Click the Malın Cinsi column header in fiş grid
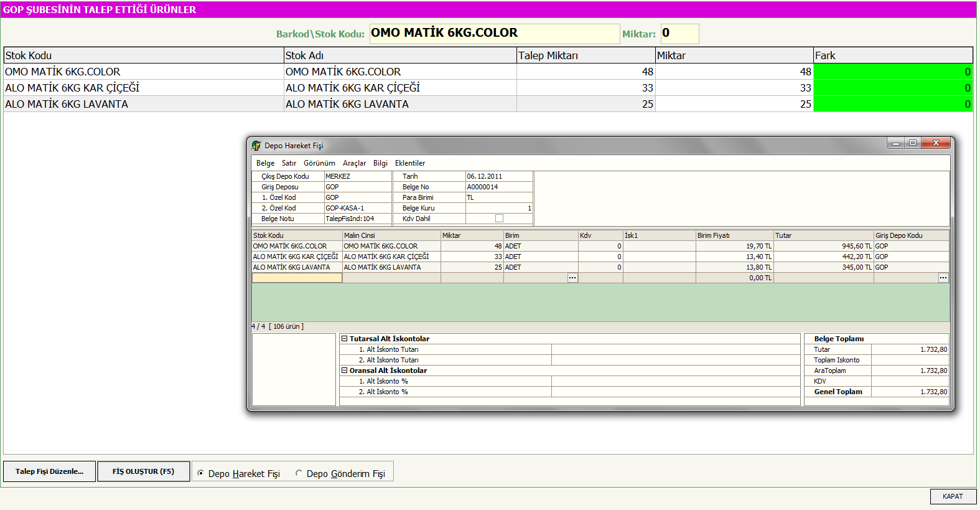The image size is (980, 510). [x=391, y=235]
